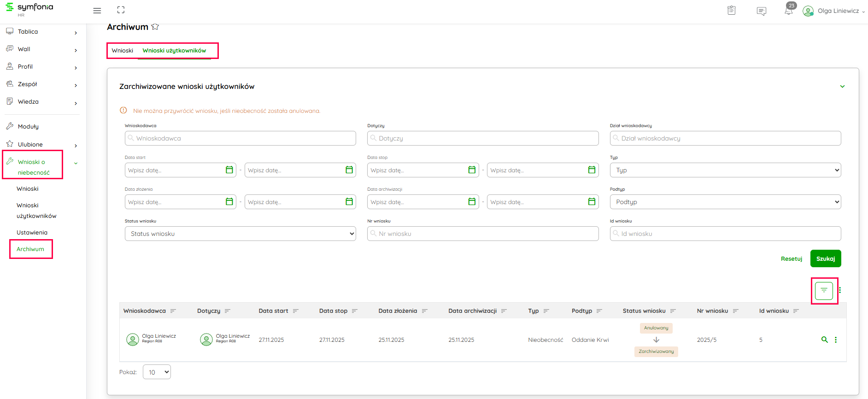Open the Status wniosku dropdown
The width and height of the screenshot is (868, 399).
pyautogui.click(x=240, y=234)
